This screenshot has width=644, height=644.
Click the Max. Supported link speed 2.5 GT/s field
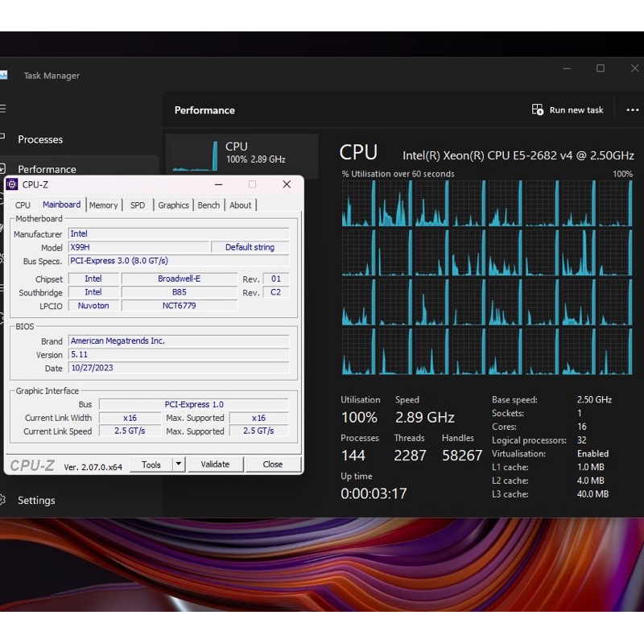click(x=258, y=431)
